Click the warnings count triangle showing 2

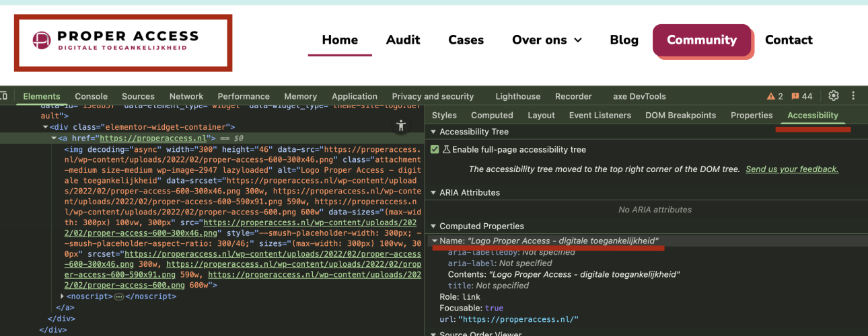click(775, 96)
